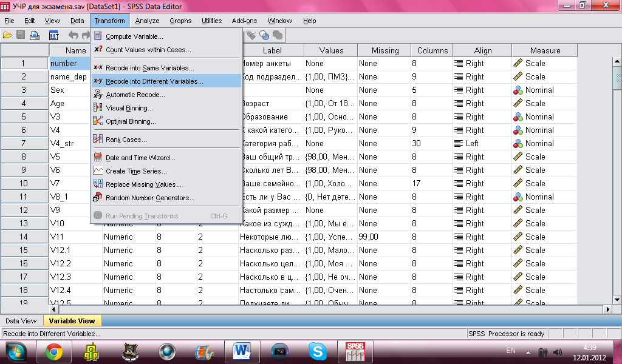
Task: Open the File menu
Action: click(9, 21)
